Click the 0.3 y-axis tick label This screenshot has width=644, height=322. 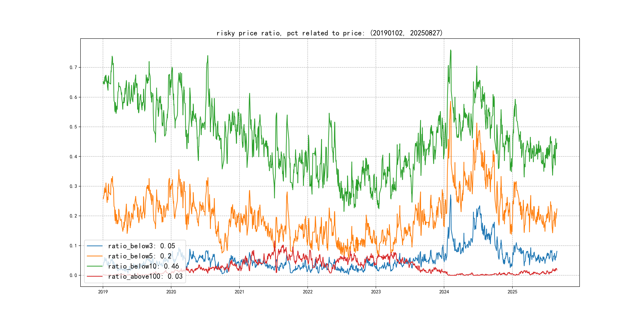(73, 186)
